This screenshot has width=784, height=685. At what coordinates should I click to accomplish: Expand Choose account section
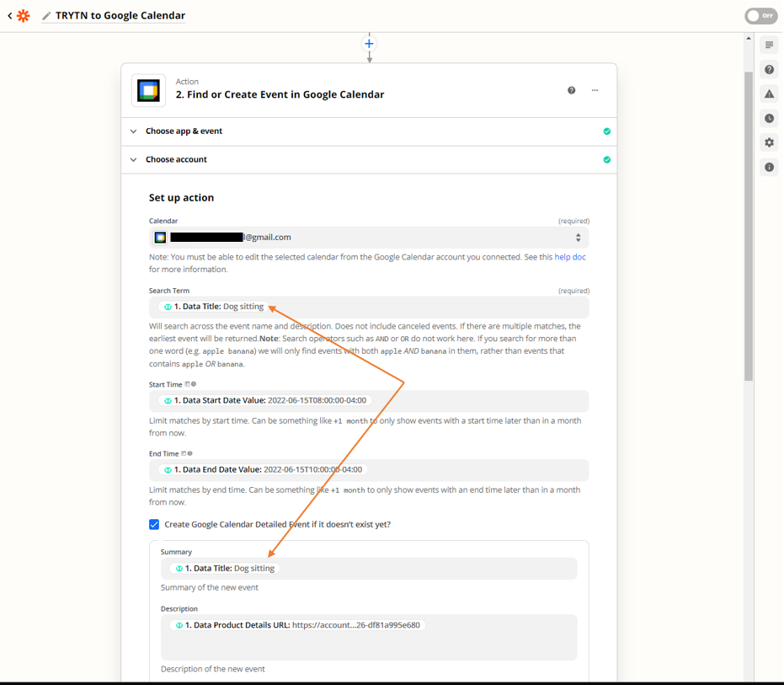[369, 159]
